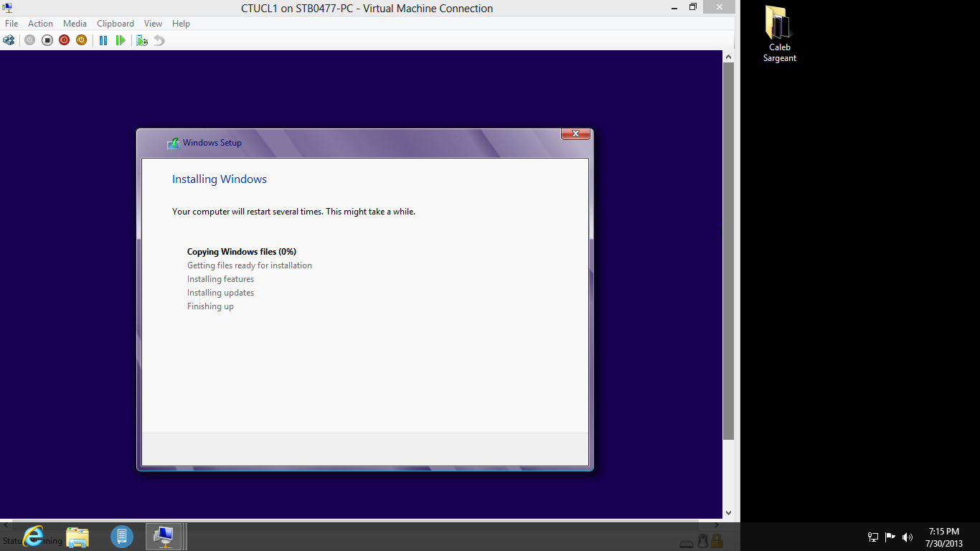Click the VM window's vertical scrollbar down arrow
Image resolution: width=980 pixels, height=551 pixels.
coord(728,513)
